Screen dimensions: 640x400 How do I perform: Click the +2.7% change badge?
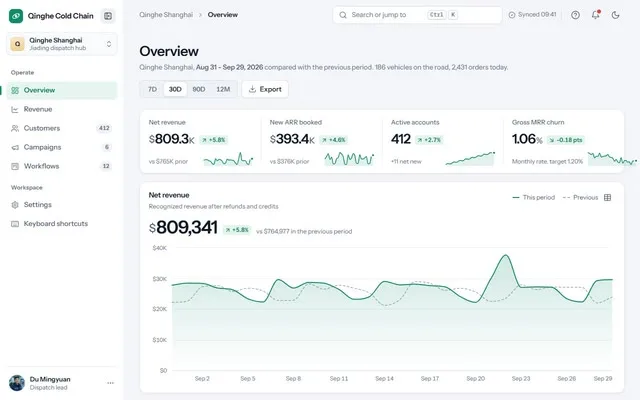point(429,140)
